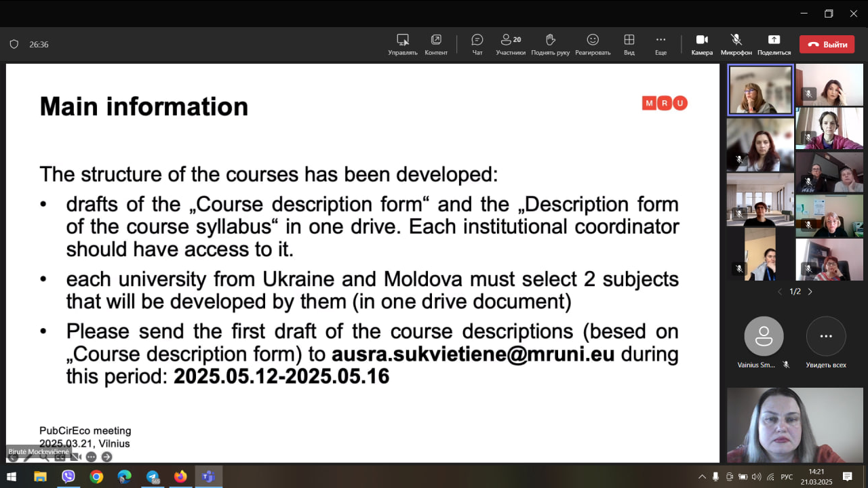Image resolution: width=868 pixels, height=488 pixels.
Task: Raise your hand with Поднять руку
Action: click(550, 44)
